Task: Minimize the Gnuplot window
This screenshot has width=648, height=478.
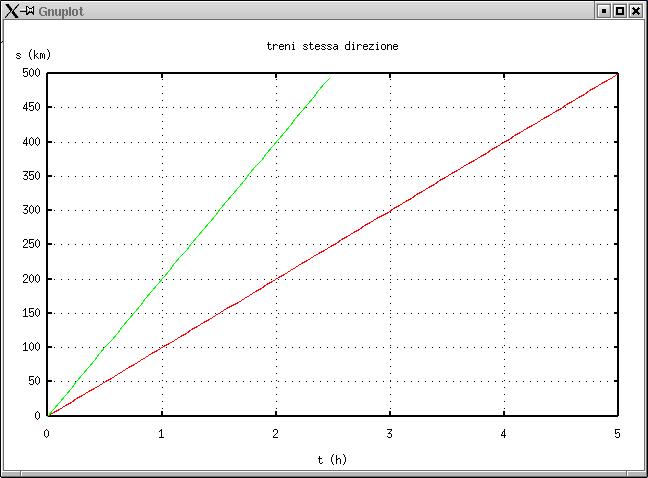Action: click(x=604, y=10)
